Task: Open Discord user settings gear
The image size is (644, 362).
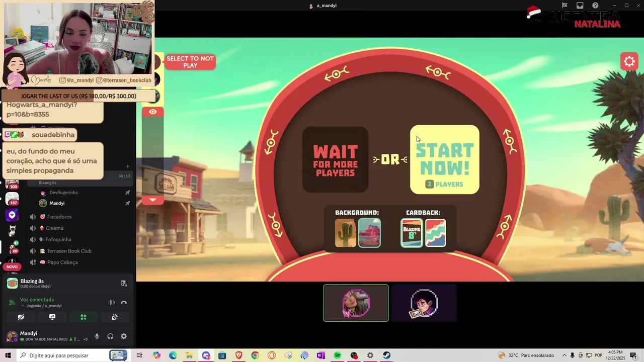Action: point(124,336)
